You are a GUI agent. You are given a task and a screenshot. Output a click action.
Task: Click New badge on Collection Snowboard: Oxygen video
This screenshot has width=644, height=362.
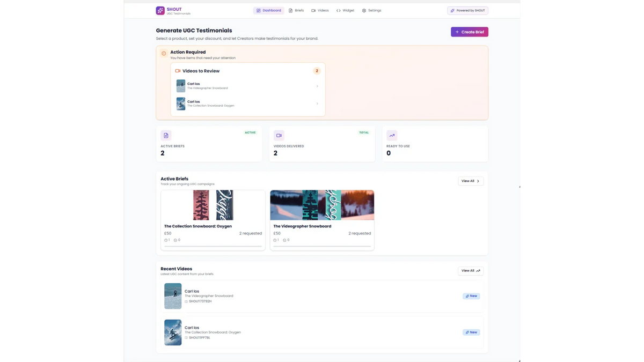pos(471,333)
